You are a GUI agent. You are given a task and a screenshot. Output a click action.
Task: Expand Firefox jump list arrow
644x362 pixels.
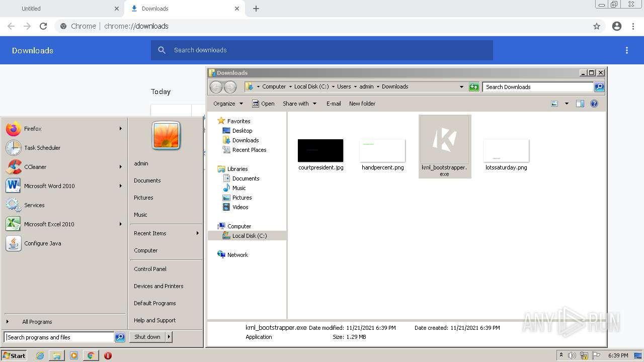[121, 129]
